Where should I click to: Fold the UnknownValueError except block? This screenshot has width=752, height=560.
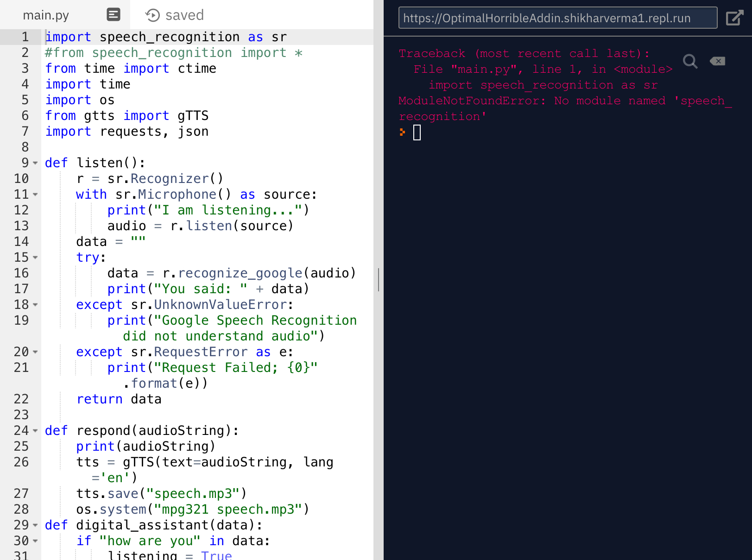tap(35, 305)
